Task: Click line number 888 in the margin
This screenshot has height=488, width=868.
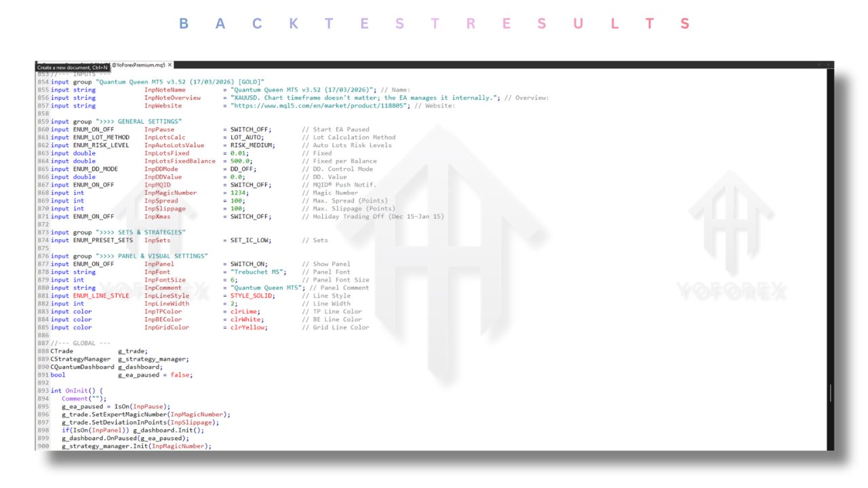Action: [x=43, y=351]
